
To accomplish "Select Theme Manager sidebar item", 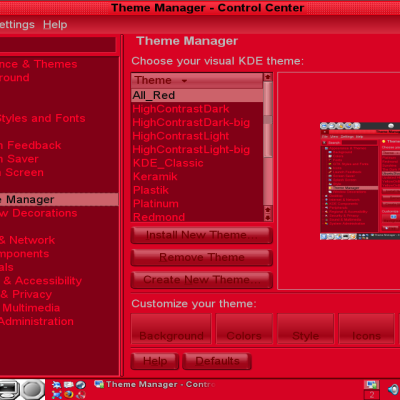I will [59, 200].
